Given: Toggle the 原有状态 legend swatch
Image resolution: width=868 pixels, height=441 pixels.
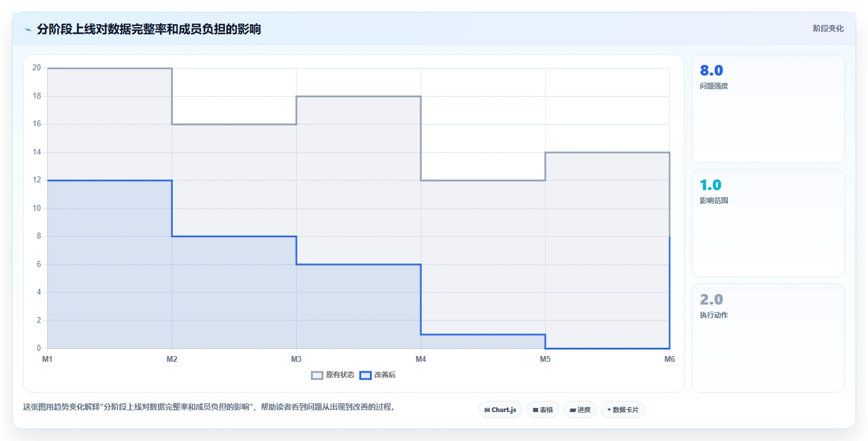Looking at the screenshot, I should pyautogui.click(x=317, y=375).
